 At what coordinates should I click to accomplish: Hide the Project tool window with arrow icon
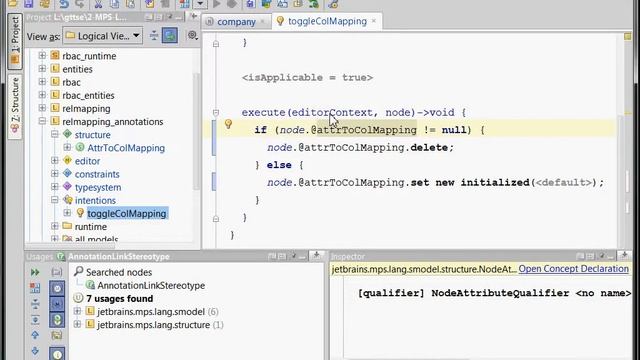pyautogui.click(x=194, y=16)
